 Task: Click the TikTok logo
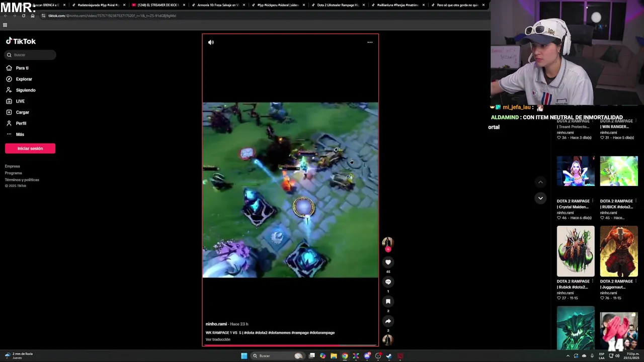[21, 41]
